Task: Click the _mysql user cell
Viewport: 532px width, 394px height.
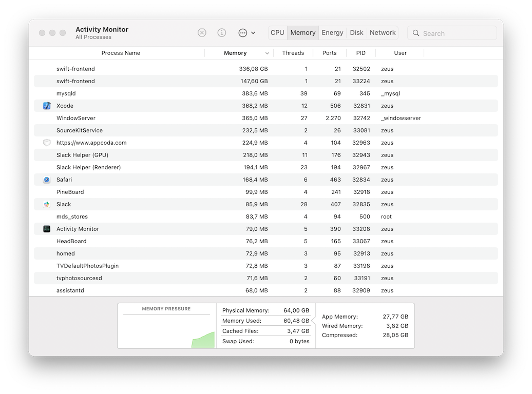Action: pos(390,93)
